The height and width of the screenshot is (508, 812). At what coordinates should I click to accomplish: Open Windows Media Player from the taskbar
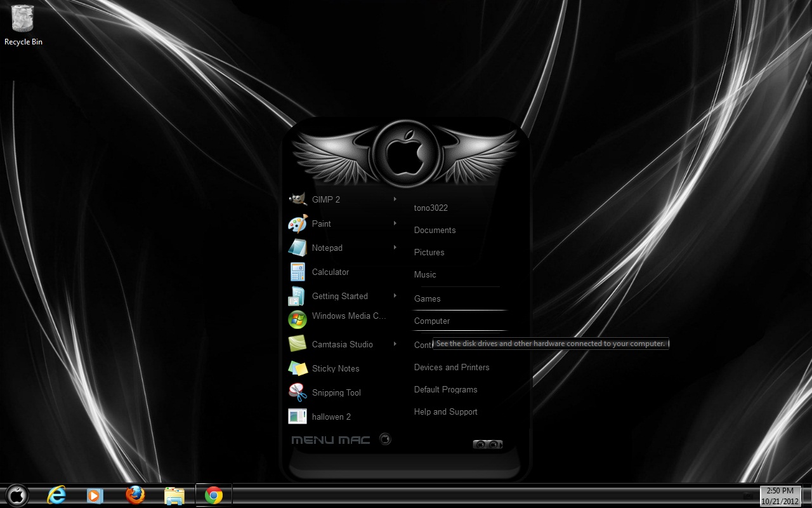point(95,495)
